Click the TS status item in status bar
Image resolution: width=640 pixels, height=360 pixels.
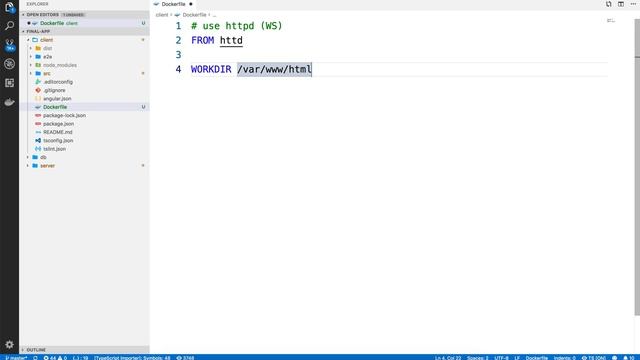click(x=593, y=358)
